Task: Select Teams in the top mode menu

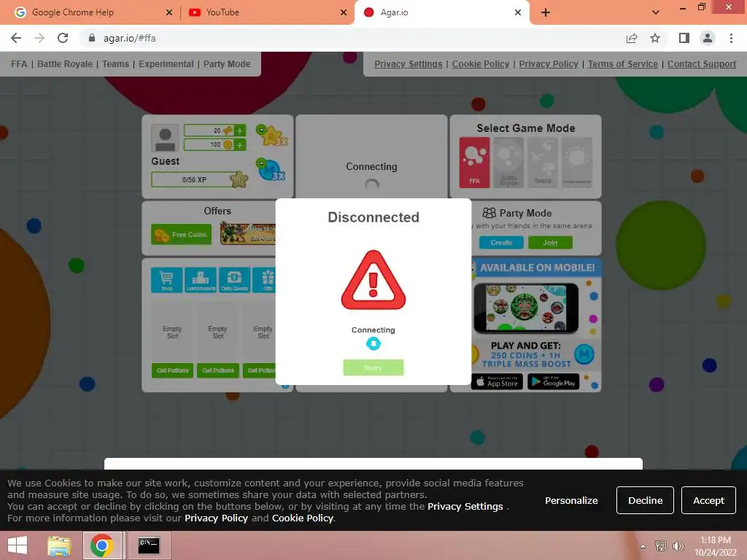Action: (116, 64)
